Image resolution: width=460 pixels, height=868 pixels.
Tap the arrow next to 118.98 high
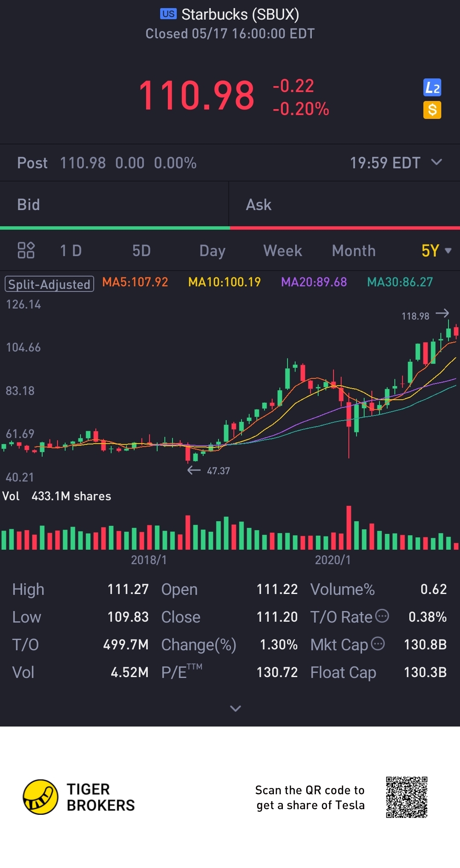click(x=443, y=313)
